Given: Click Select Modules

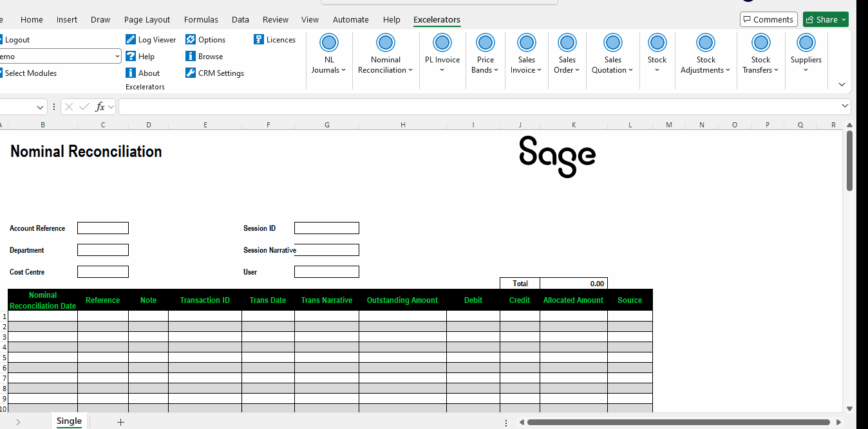Looking at the screenshot, I should [x=29, y=73].
